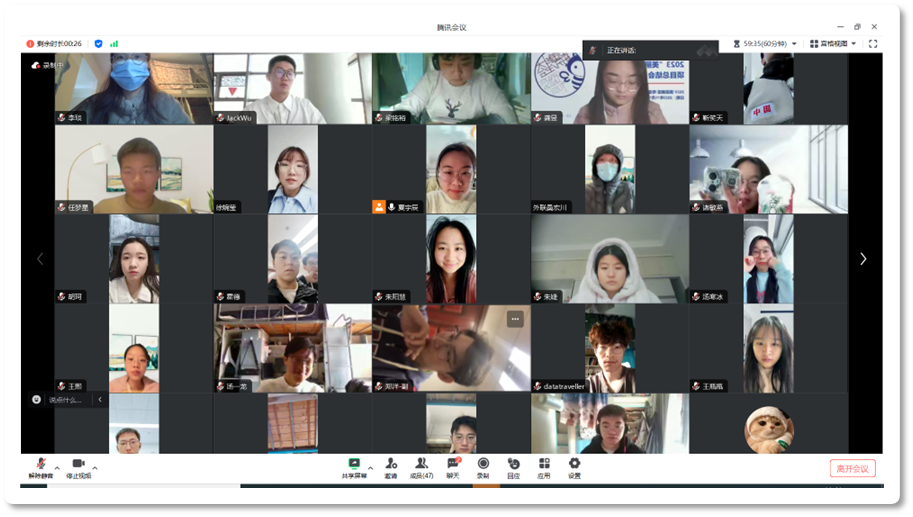The height and width of the screenshot is (517, 913).
Task: Enter fullscreen using top-right icon
Action: point(873,44)
